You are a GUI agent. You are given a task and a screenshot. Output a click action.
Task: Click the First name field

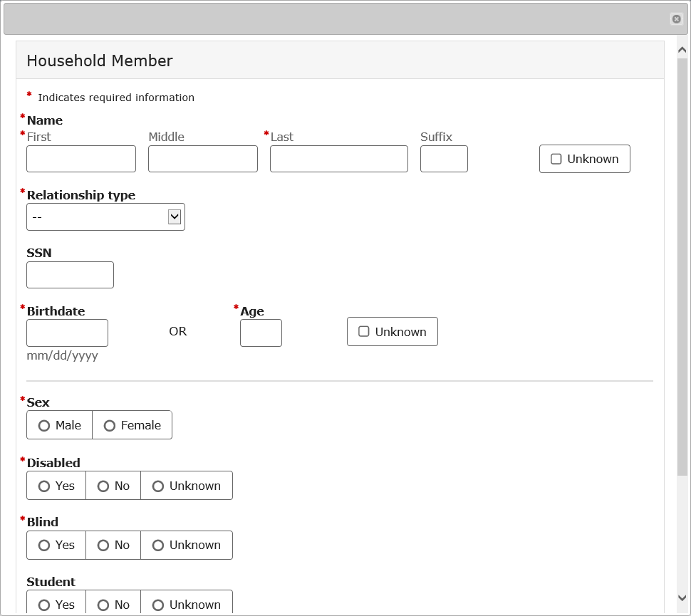pos(81,159)
